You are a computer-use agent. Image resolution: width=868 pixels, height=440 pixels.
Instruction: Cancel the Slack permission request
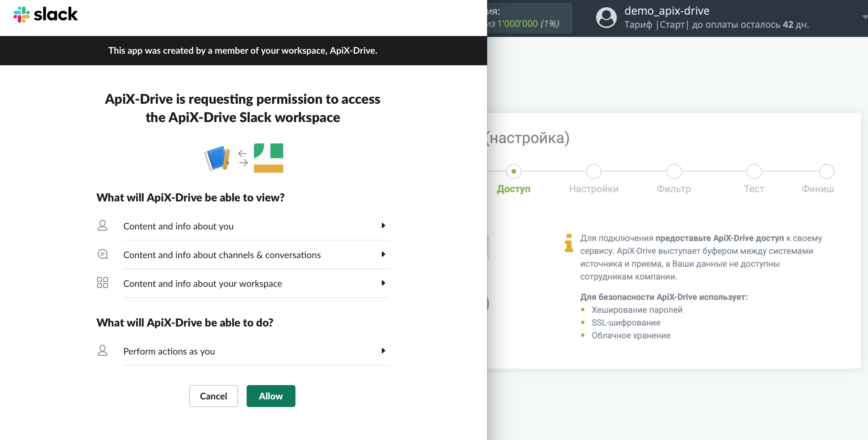(x=214, y=396)
